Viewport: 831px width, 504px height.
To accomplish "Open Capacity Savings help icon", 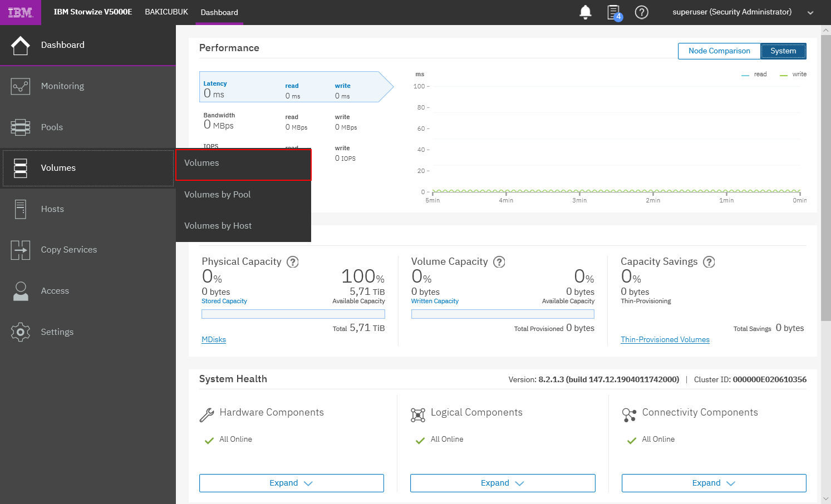I will (x=709, y=262).
